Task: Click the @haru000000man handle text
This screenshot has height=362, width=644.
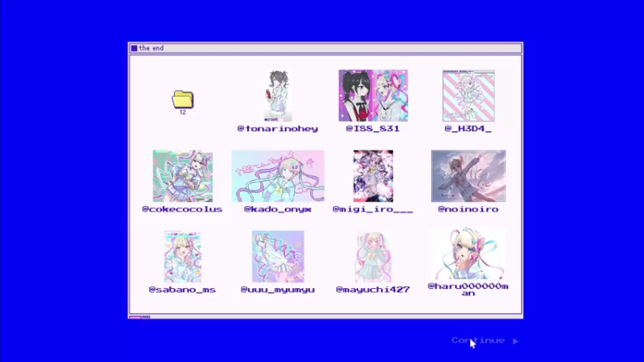Action: click(469, 290)
